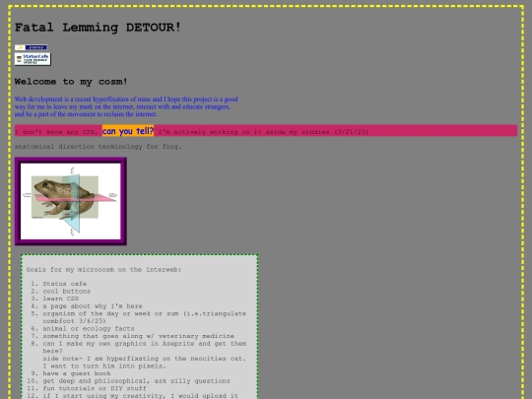Click list item 'animal or ecology facts'
Screen dimensions: 532x399
pos(89,328)
